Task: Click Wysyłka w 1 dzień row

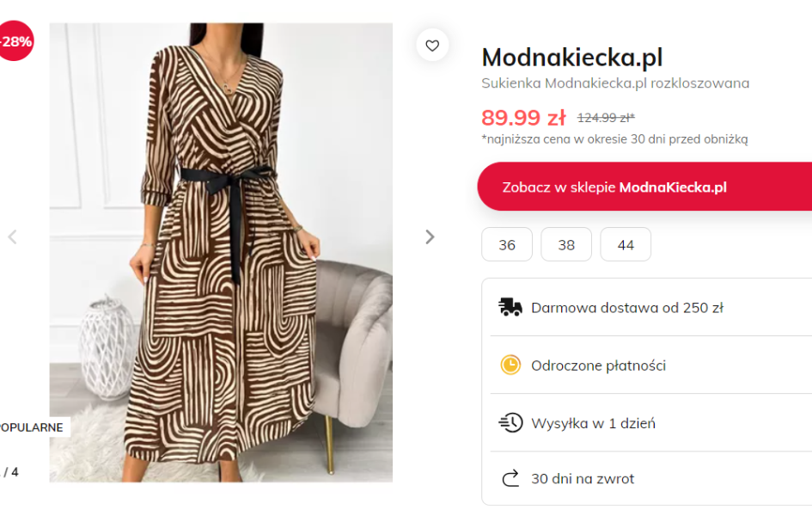Action: [x=593, y=422]
